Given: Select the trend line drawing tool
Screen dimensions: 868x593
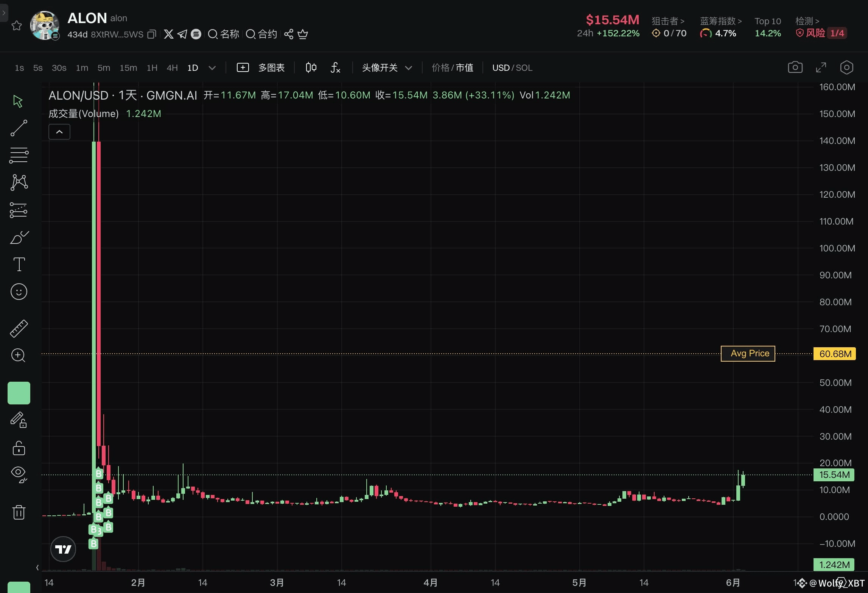Looking at the screenshot, I should [x=19, y=128].
